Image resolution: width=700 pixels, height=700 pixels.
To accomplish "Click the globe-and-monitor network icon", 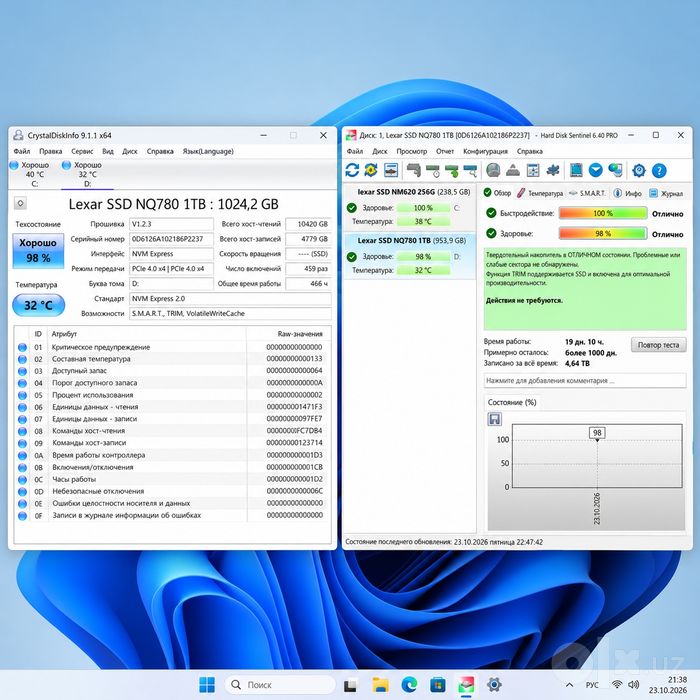I will 615,170.
